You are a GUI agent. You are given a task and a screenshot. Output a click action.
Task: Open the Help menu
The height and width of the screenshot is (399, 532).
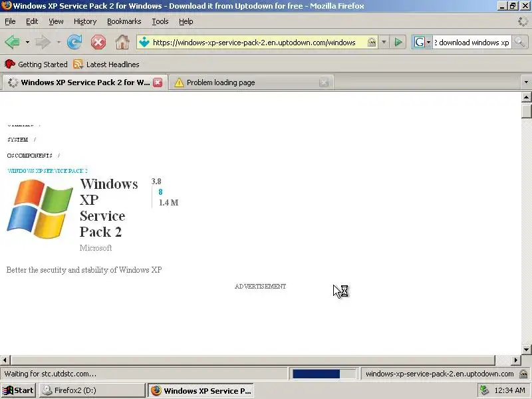tap(186, 21)
